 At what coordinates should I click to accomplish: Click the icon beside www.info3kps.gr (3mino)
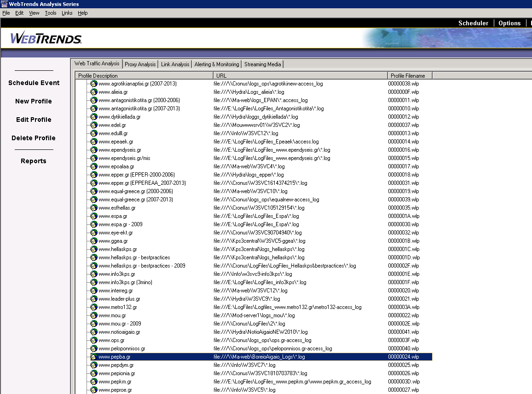click(93, 282)
